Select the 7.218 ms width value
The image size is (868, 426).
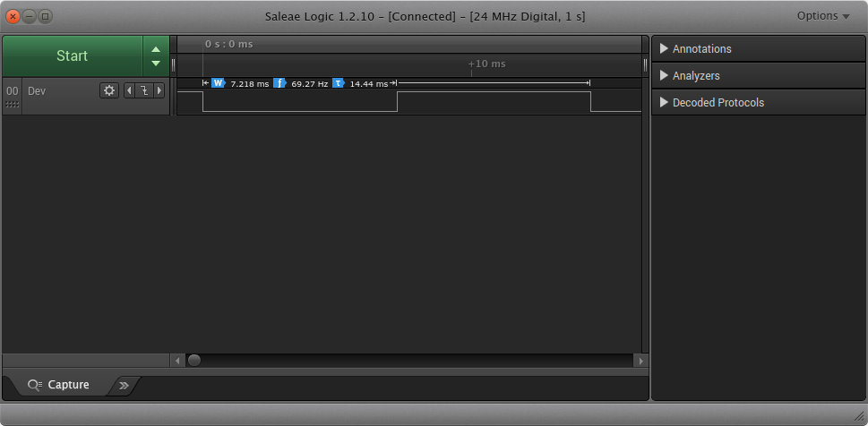250,83
